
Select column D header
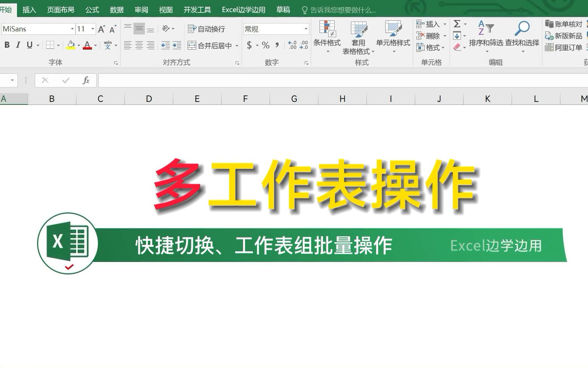point(149,99)
